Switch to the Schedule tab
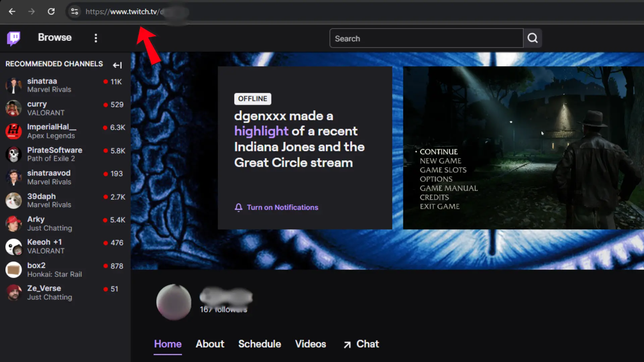This screenshot has width=644, height=362. (x=260, y=344)
